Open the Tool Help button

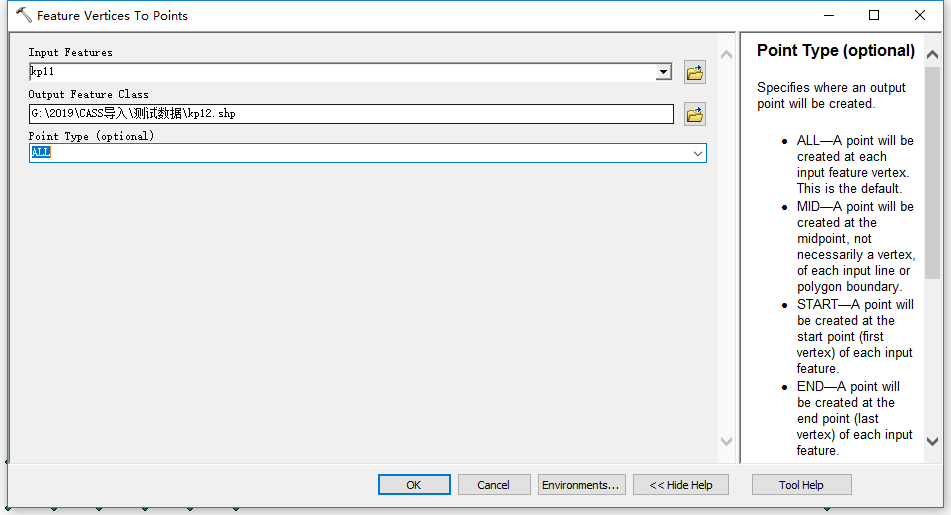tap(801, 485)
